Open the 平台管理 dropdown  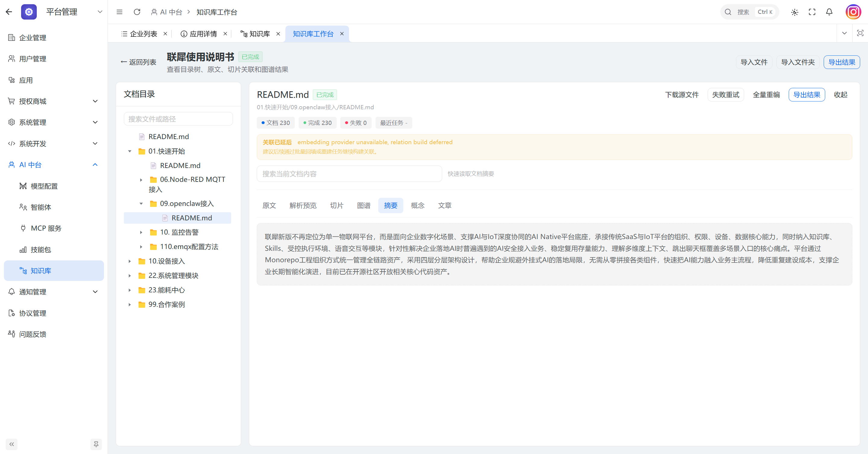click(x=100, y=12)
